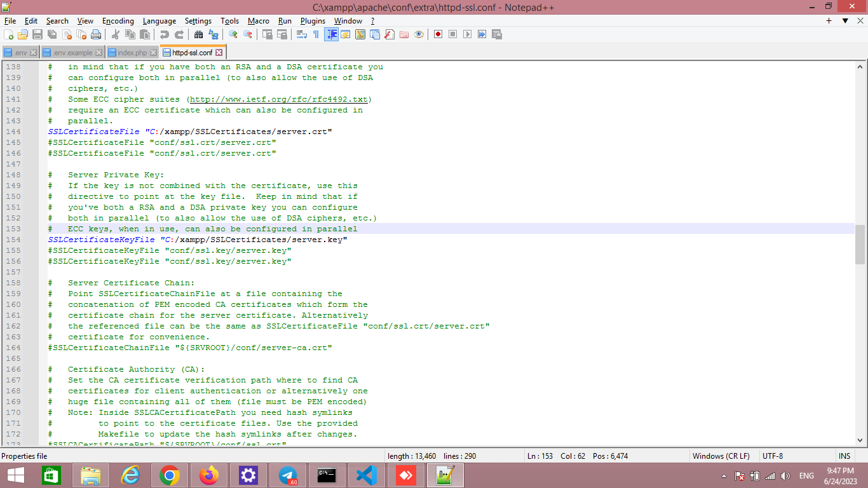Open Folder as Workspace toolbar icon
Image resolution: width=868 pixels, height=488 pixels.
(x=403, y=34)
